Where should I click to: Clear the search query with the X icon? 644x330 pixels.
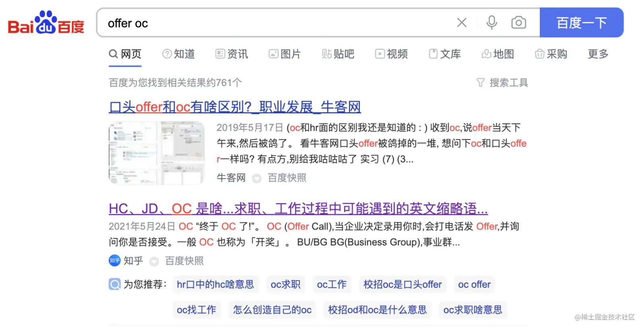(x=462, y=23)
